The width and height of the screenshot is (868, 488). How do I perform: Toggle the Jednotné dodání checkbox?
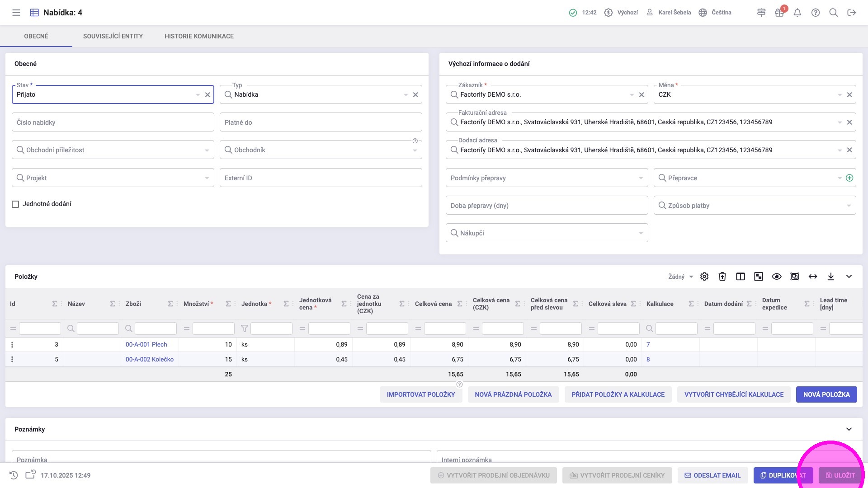click(15, 204)
